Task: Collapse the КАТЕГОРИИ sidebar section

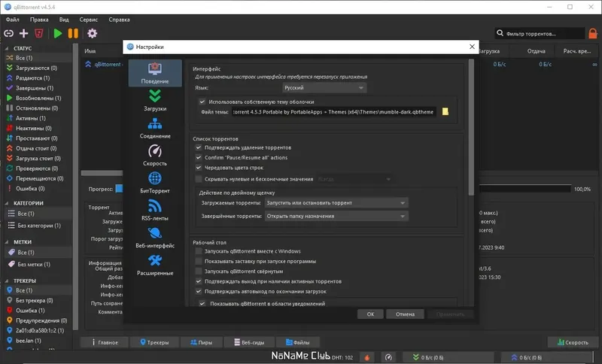Action: click(7, 203)
